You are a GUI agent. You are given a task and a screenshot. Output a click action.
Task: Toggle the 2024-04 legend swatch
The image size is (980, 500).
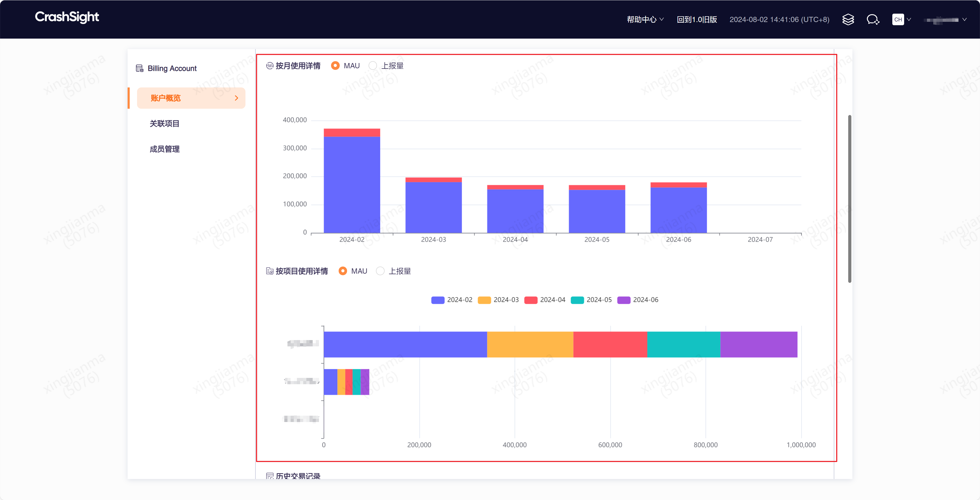(x=531, y=300)
